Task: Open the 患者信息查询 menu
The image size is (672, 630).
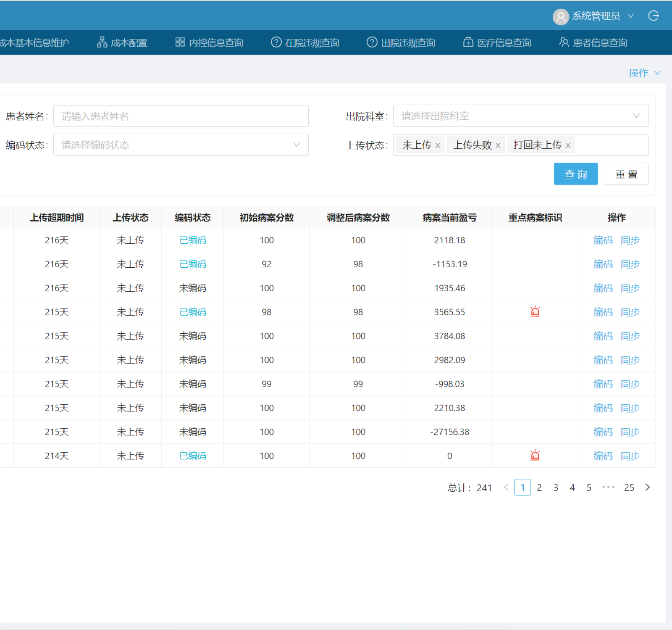Action: point(593,42)
